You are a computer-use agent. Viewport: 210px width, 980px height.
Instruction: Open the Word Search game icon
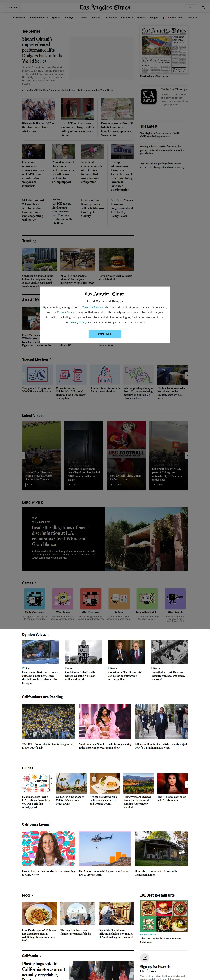[x=175, y=599]
